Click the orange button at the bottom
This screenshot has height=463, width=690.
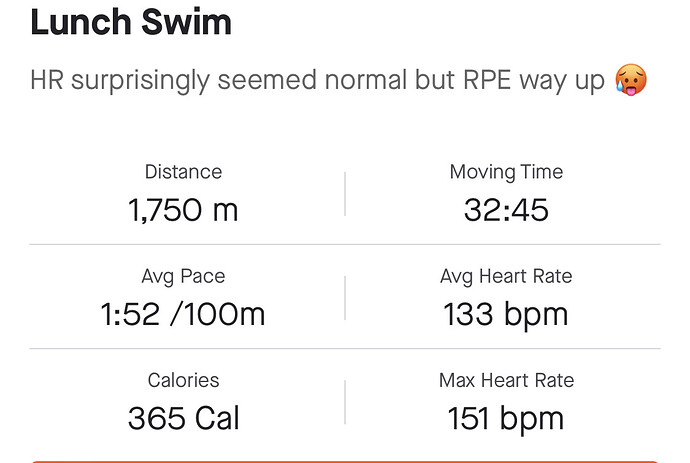coord(345,461)
